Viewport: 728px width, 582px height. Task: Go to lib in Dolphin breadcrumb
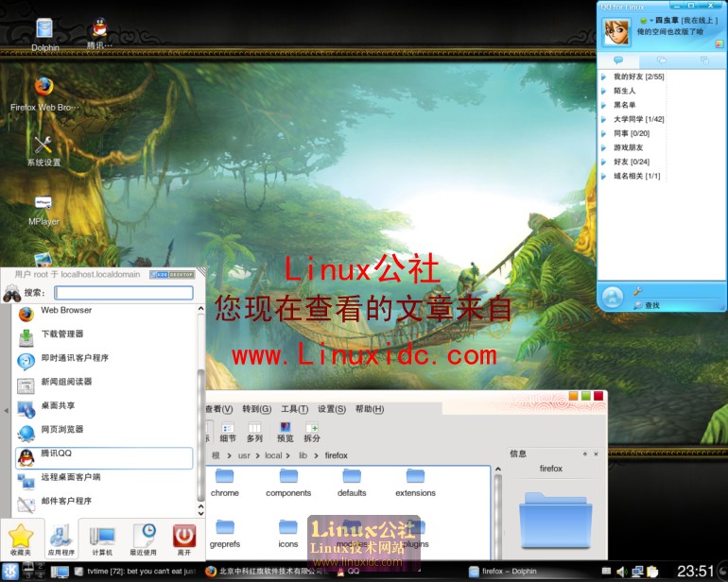[303, 455]
